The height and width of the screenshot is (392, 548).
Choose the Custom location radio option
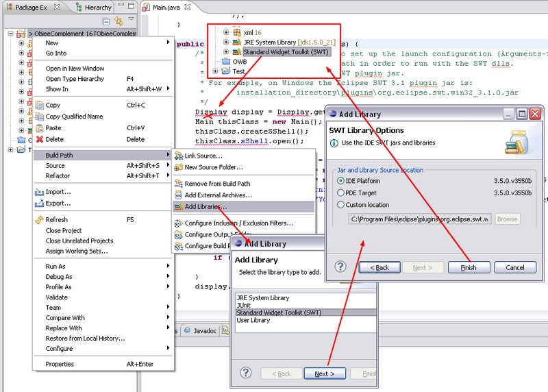coord(341,204)
